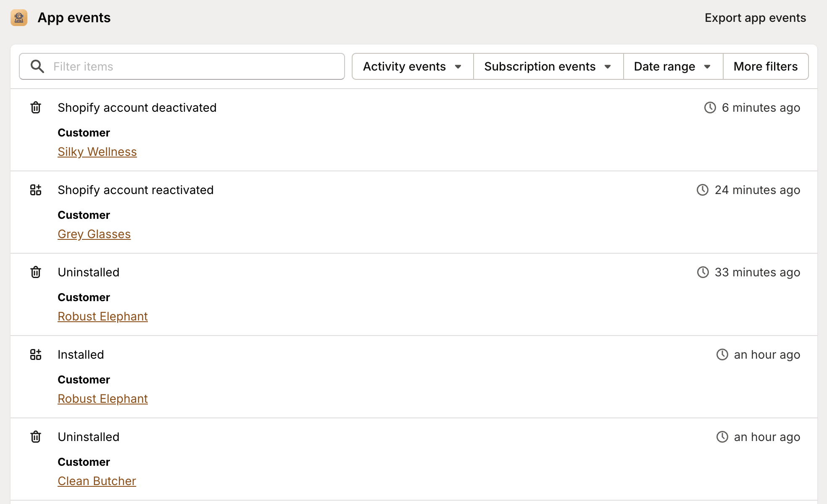Click trash icon for Shopify account deactivated event

pos(36,108)
